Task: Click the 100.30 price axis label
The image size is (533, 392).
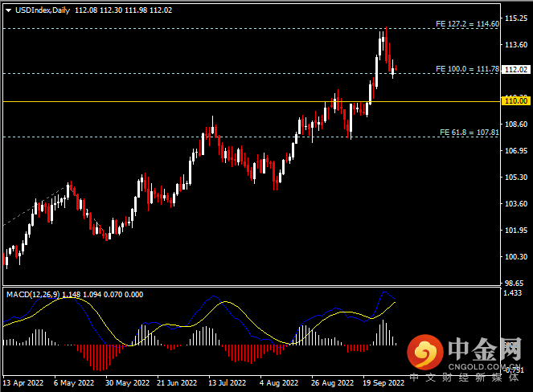Action: 516,257
